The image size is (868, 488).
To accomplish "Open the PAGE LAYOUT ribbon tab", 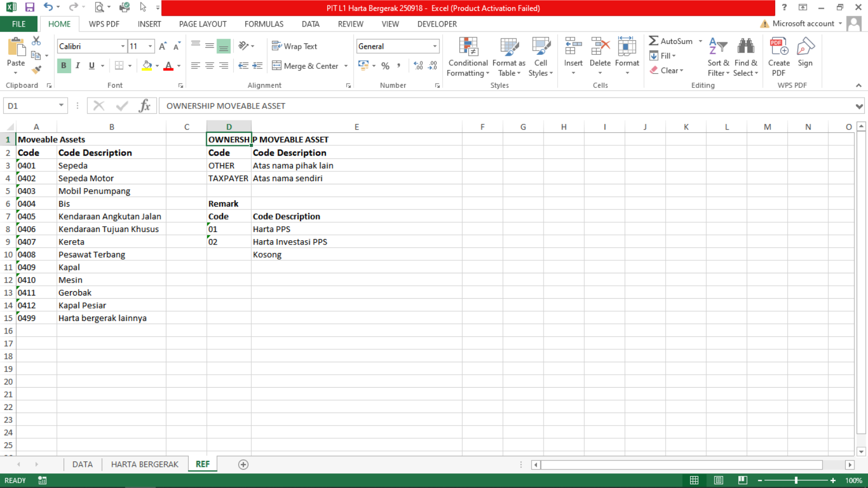I will tap(202, 24).
